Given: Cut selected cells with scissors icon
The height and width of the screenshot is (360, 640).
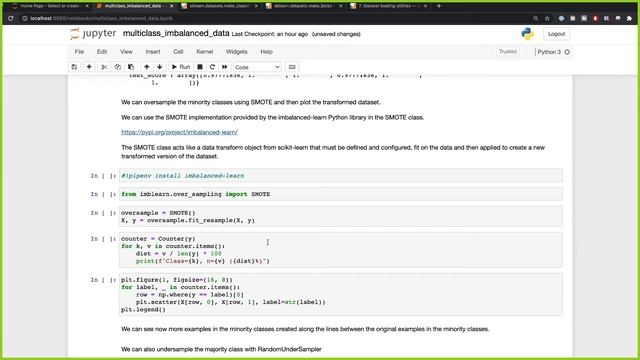Looking at the screenshot, I should 104,67.
